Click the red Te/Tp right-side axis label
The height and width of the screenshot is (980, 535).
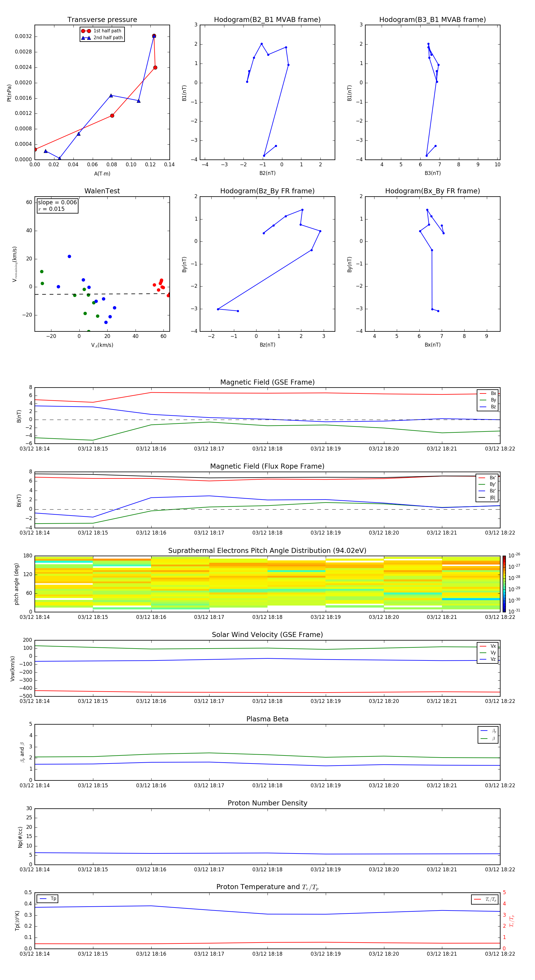pos(512,921)
